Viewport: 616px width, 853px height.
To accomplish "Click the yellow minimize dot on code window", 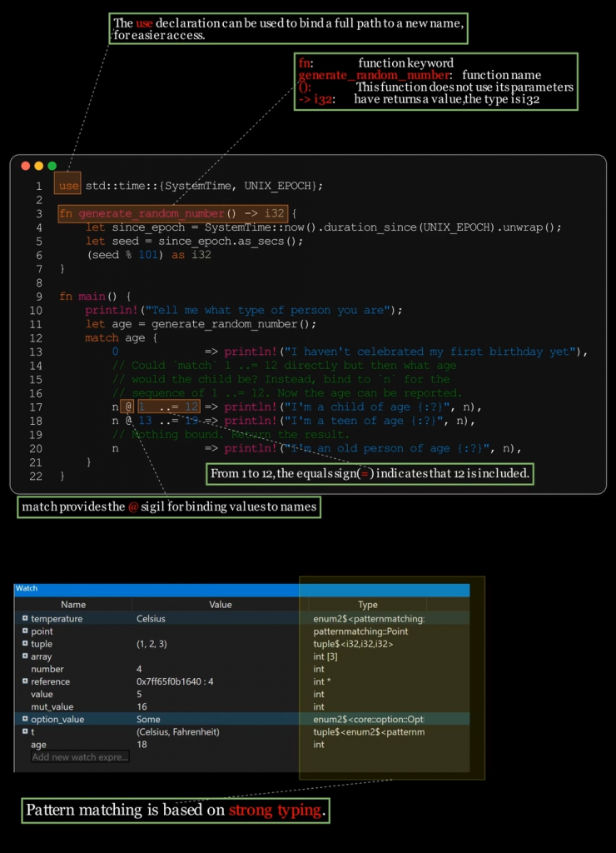I will tap(38, 167).
